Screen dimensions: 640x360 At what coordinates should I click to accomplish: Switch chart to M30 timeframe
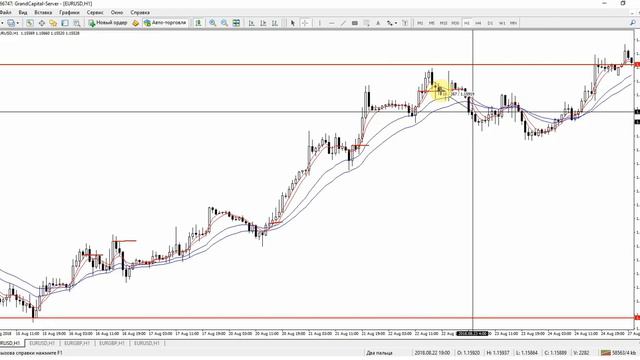click(x=455, y=23)
